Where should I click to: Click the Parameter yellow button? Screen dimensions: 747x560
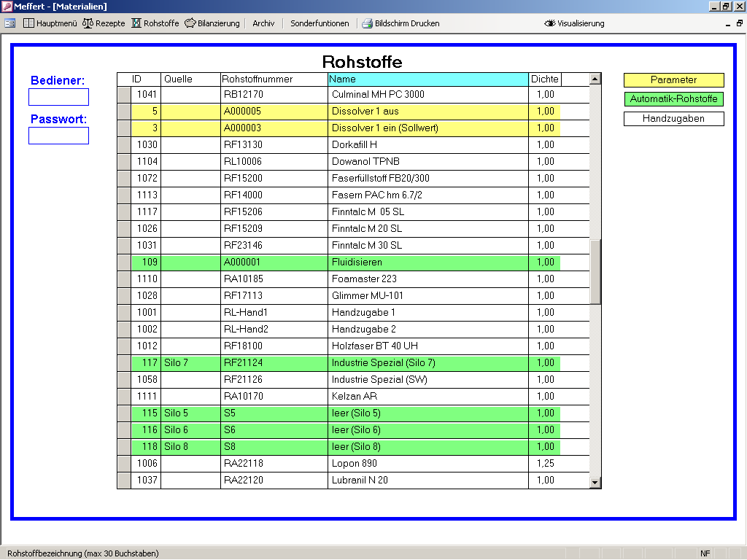[673, 80]
